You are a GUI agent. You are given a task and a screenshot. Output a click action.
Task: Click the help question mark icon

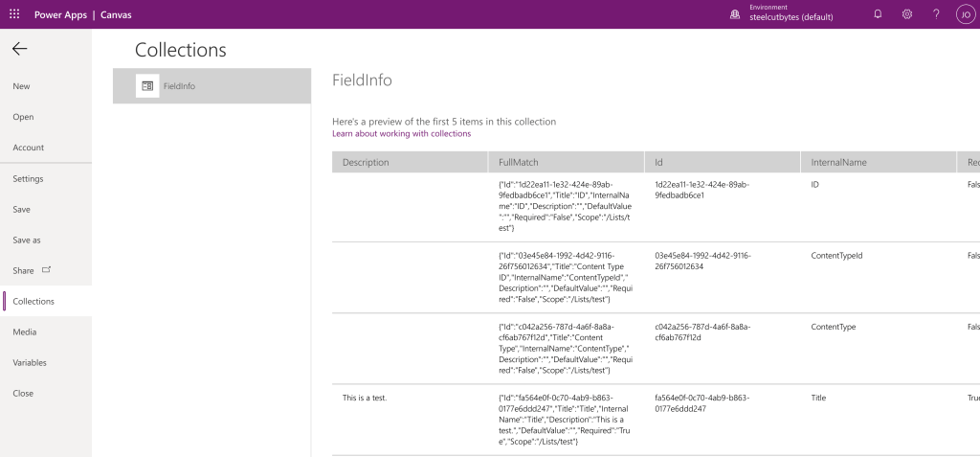pyautogui.click(x=936, y=14)
